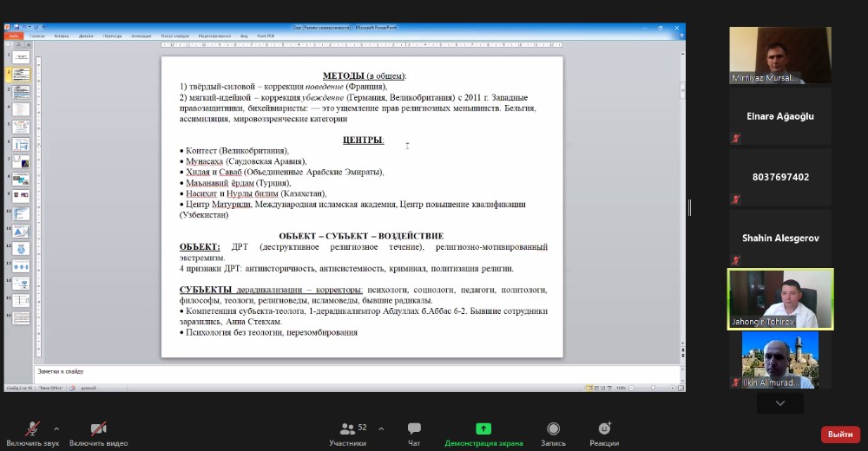Start Slide Show view icon in status bar
868x451 pixels.
(x=609, y=388)
